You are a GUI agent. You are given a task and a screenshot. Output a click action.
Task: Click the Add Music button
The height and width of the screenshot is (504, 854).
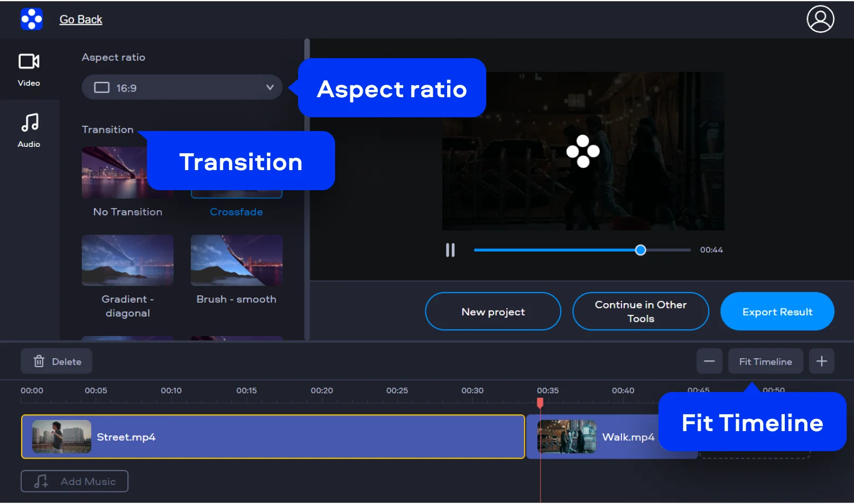click(x=75, y=481)
